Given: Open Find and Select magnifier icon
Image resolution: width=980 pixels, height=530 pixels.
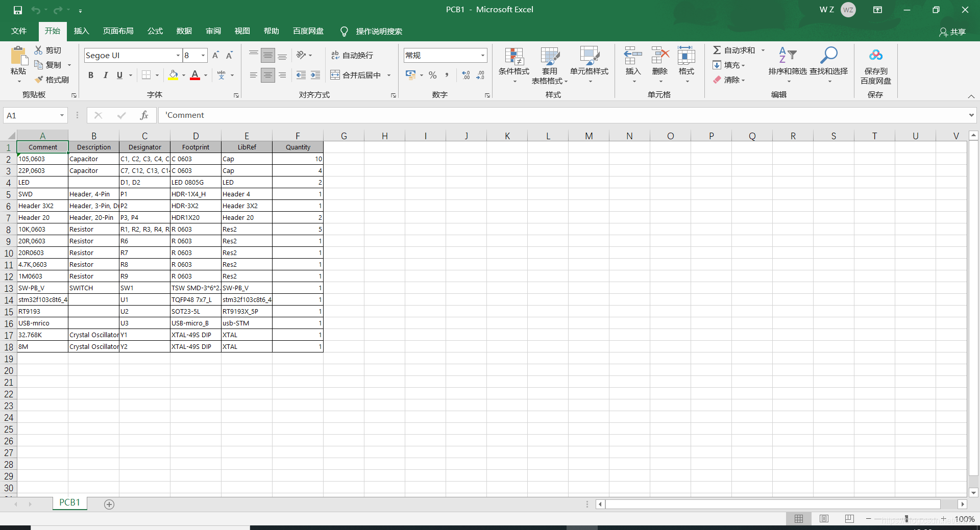Looking at the screenshot, I should tap(829, 55).
